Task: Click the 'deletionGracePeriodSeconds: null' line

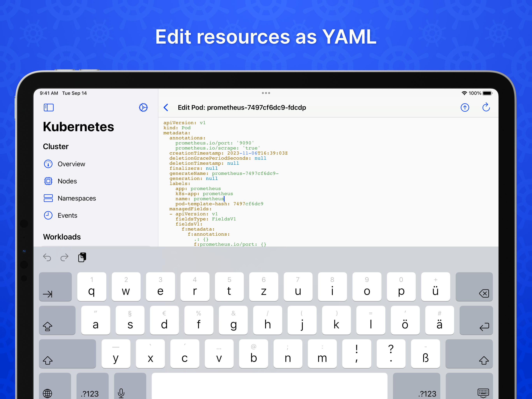Action: pos(218,158)
